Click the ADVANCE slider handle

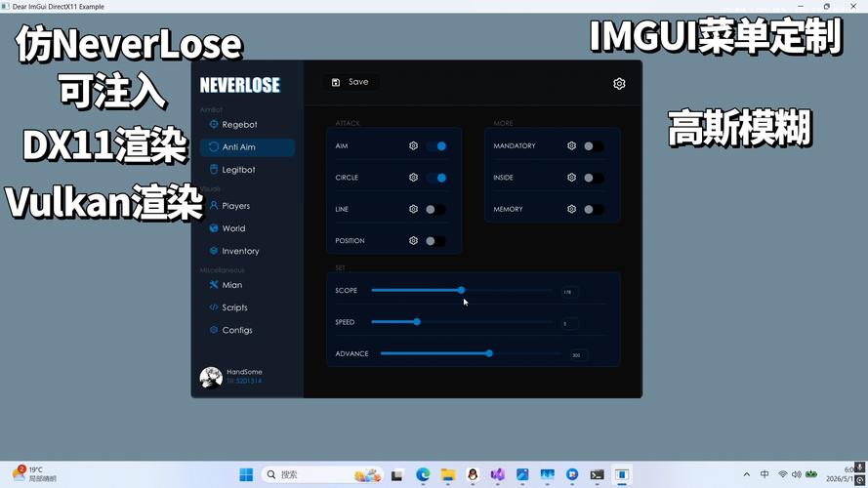pos(489,353)
